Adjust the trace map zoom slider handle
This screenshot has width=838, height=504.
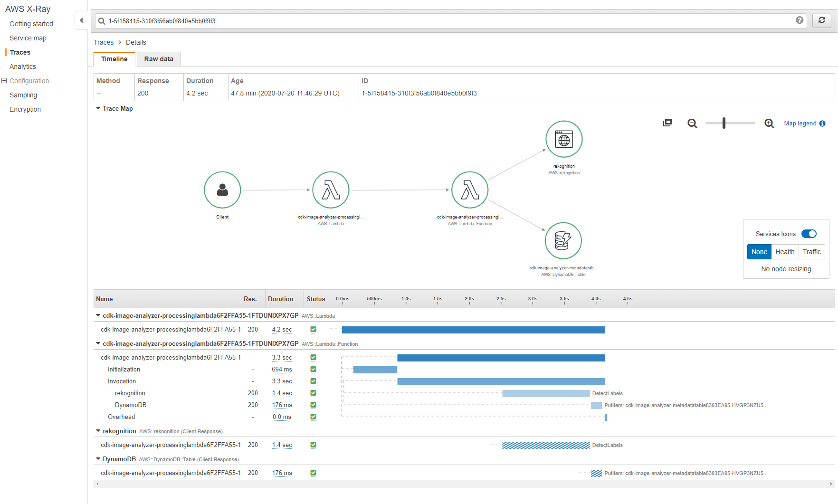724,123
